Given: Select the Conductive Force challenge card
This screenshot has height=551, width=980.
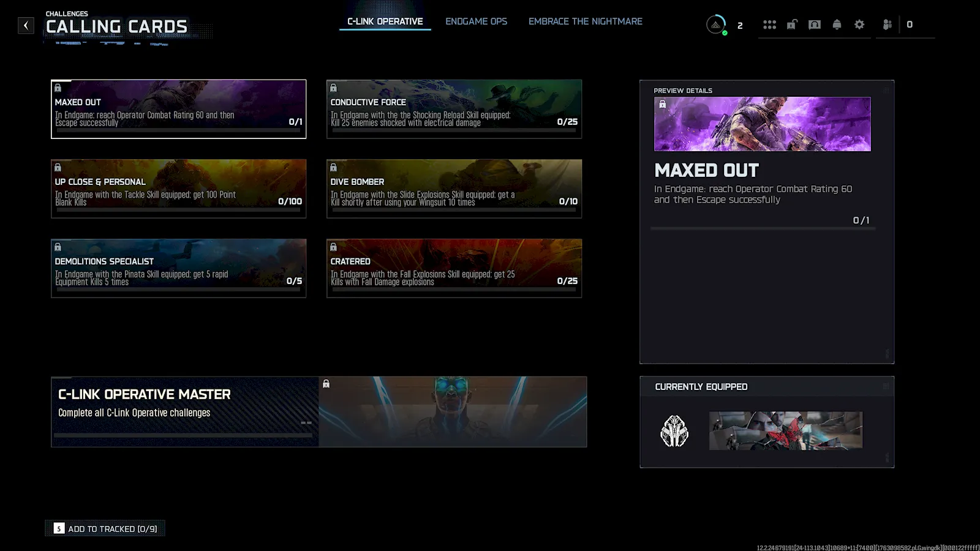Looking at the screenshot, I should click(x=454, y=109).
